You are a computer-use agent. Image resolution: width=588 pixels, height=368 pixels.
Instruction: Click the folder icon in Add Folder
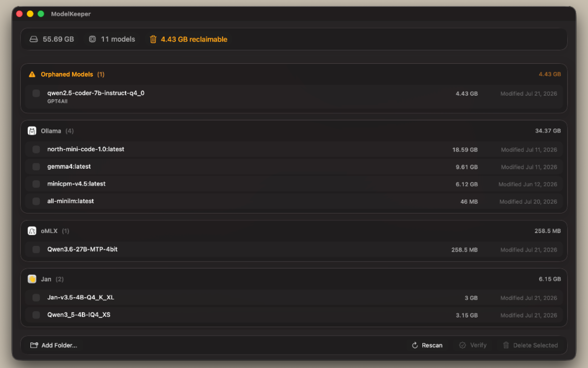pyautogui.click(x=34, y=345)
